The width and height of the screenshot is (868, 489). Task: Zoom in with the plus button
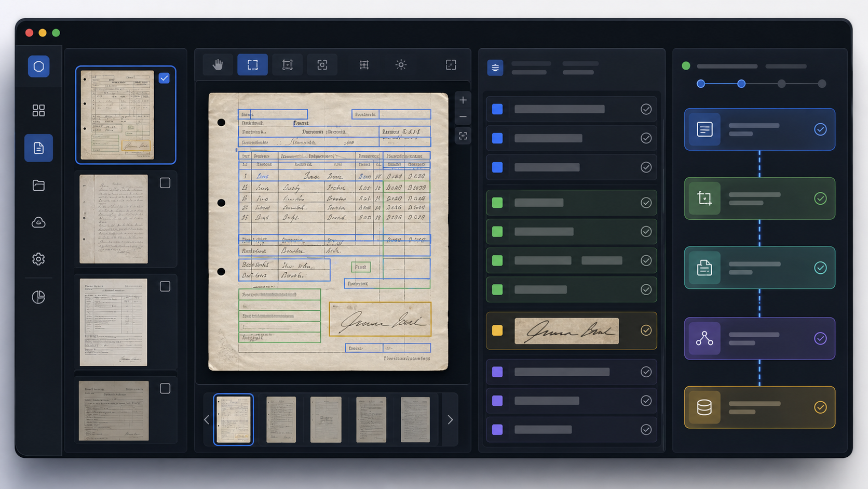(x=463, y=100)
